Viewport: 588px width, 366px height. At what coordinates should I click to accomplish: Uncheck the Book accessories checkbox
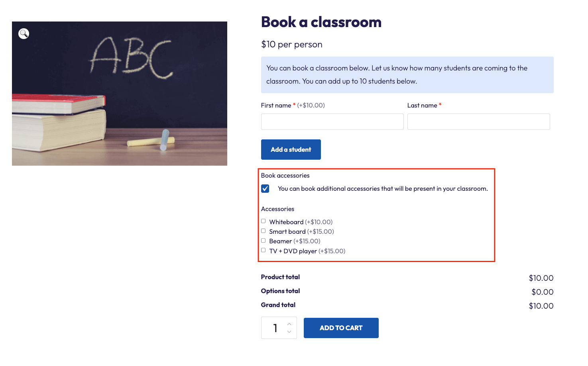point(265,188)
